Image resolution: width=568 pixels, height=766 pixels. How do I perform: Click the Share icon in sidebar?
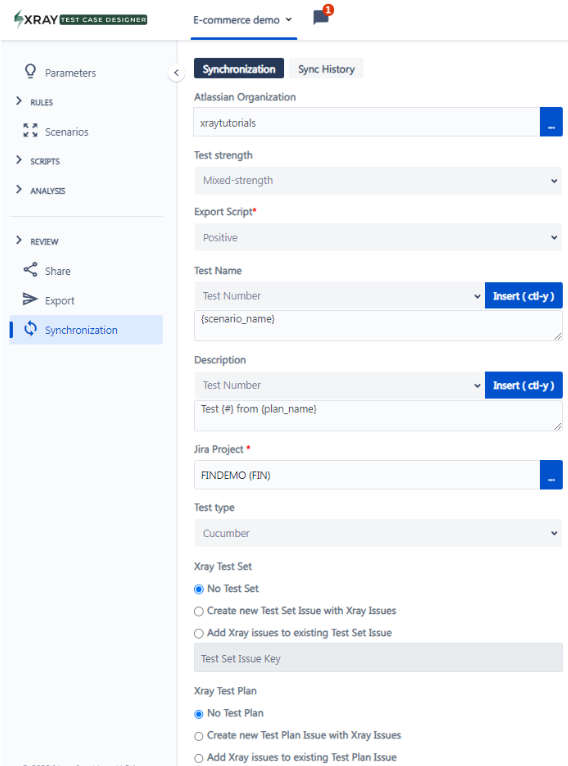30,270
